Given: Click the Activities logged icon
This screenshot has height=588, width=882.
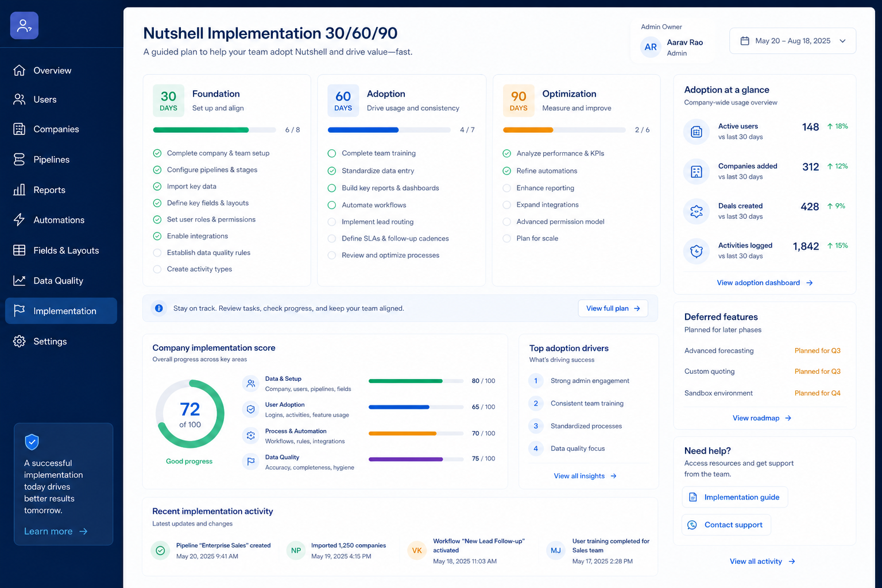Looking at the screenshot, I should point(697,251).
